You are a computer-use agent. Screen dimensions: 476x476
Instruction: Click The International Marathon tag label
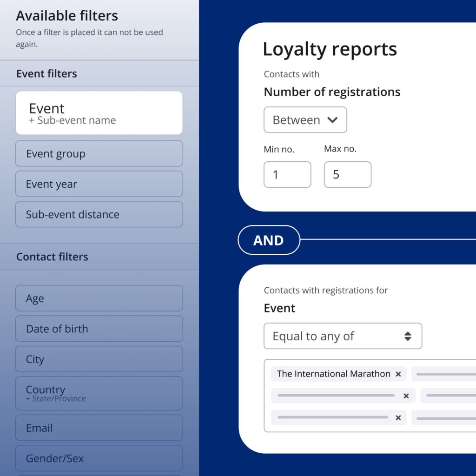pyautogui.click(x=333, y=374)
